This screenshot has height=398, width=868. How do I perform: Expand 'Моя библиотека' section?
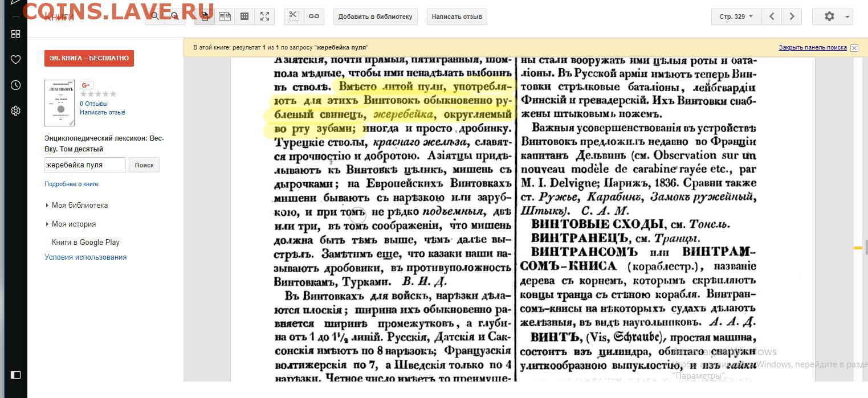[x=79, y=205]
